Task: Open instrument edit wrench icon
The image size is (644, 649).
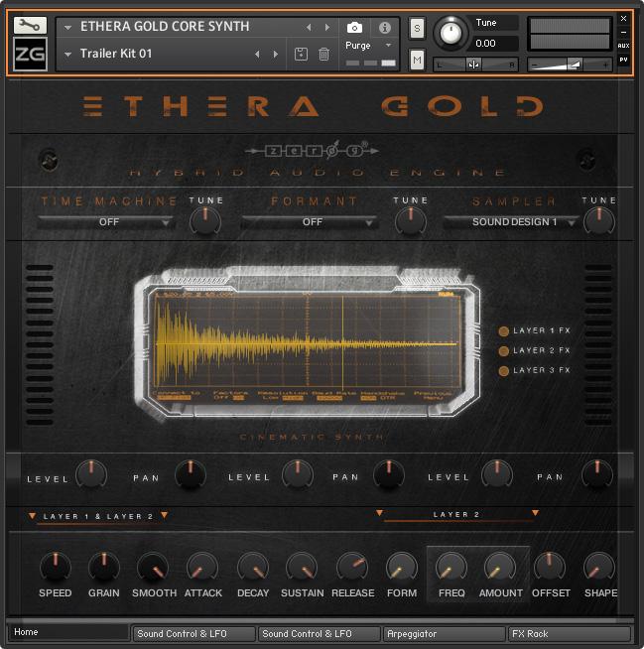Action: [x=30, y=25]
